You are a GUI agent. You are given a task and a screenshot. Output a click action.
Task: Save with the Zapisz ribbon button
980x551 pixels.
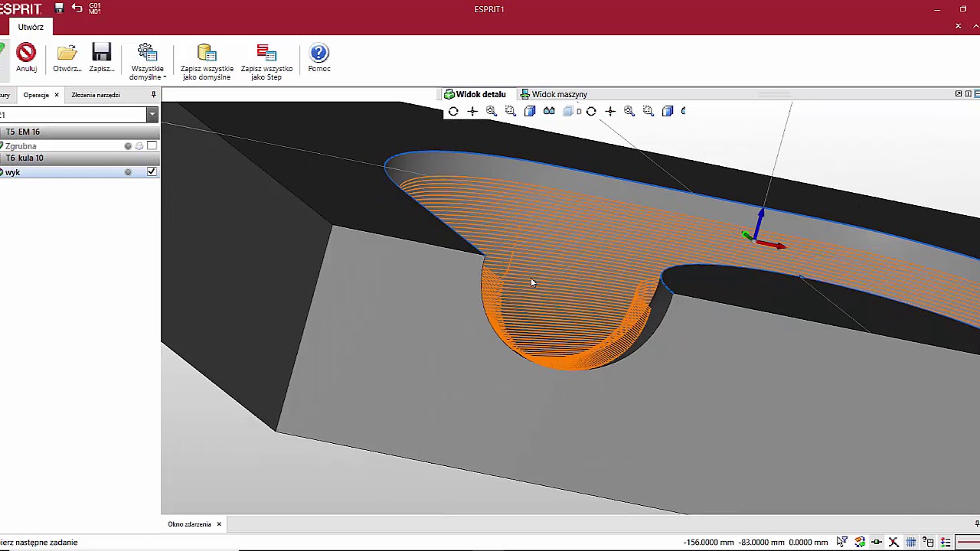[x=102, y=58]
